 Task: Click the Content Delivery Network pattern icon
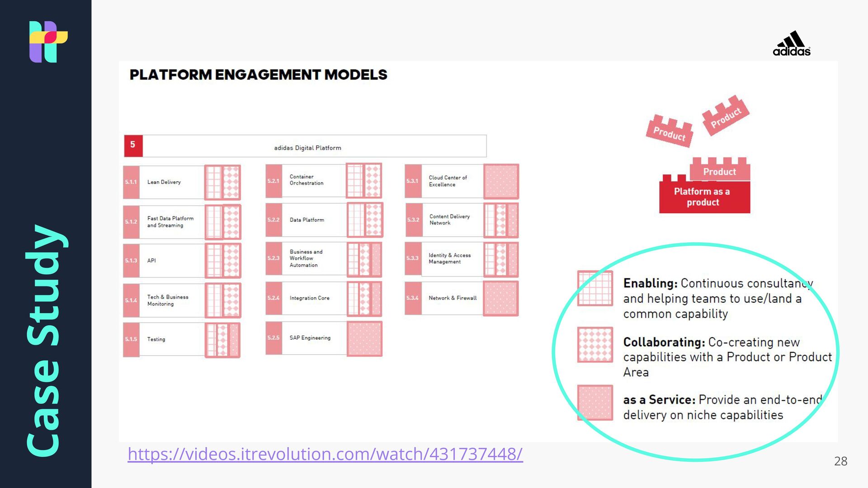point(501,221)
